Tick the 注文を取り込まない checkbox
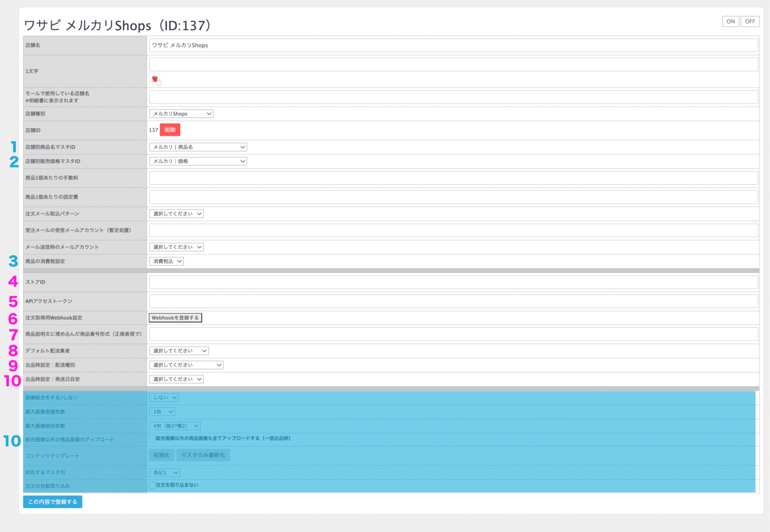 (152, 485)
